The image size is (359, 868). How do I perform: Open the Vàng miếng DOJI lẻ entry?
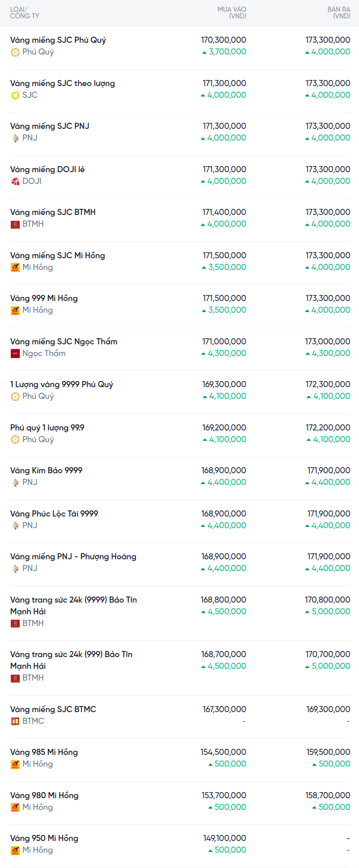point(47,169)
